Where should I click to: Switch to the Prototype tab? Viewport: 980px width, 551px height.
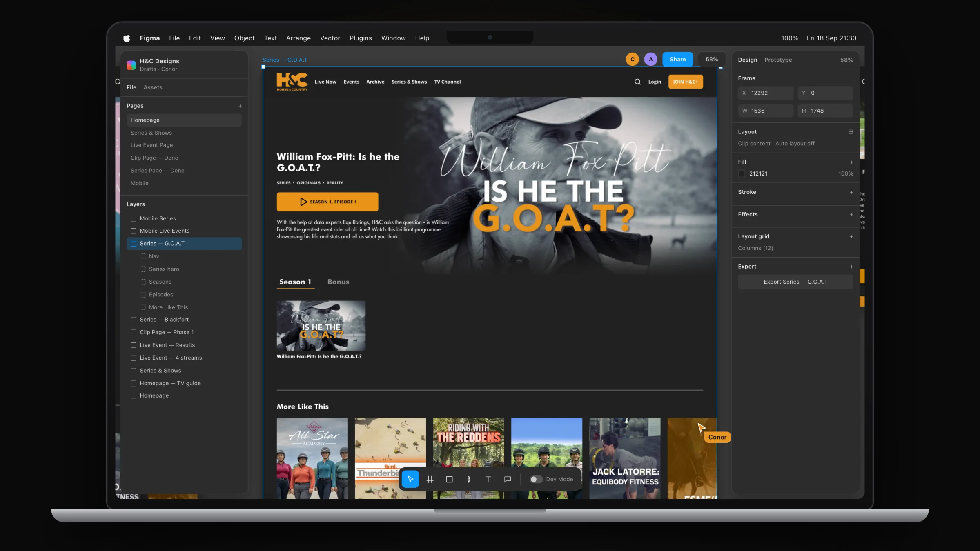coord(778,60)
